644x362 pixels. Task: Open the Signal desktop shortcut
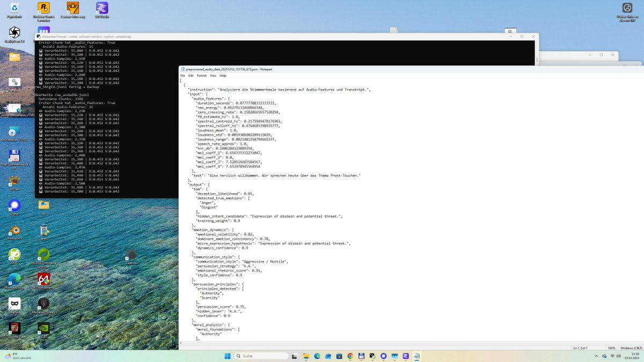click(x=14, y=208)
